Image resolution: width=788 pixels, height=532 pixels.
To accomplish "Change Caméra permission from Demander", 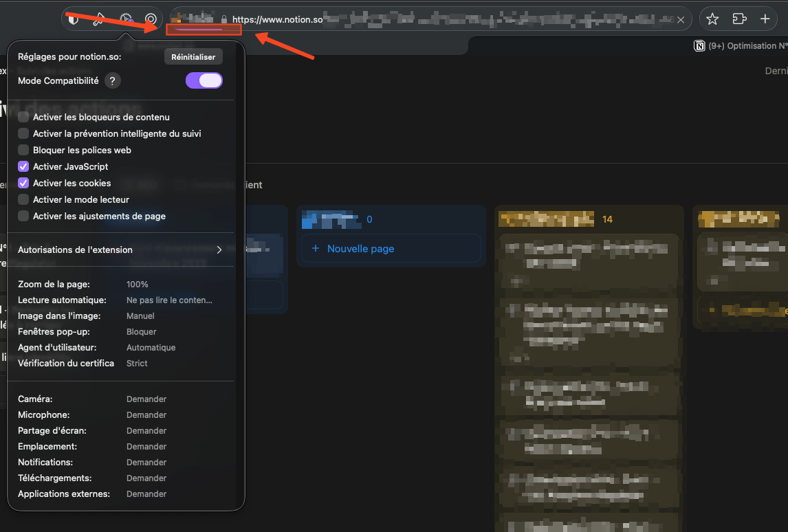I will (x=146, y=399).
